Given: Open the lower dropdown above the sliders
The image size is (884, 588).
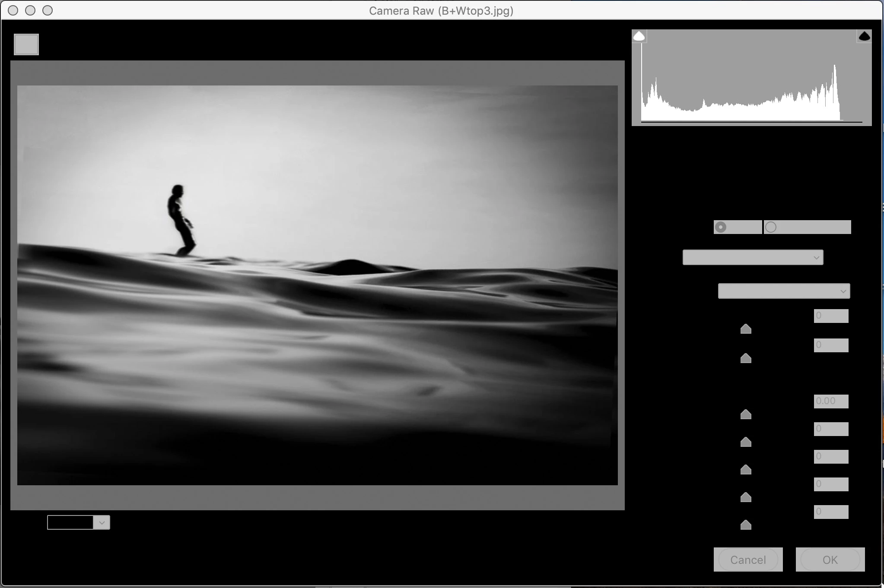Looking at the screenshot, I should [784, 291].
